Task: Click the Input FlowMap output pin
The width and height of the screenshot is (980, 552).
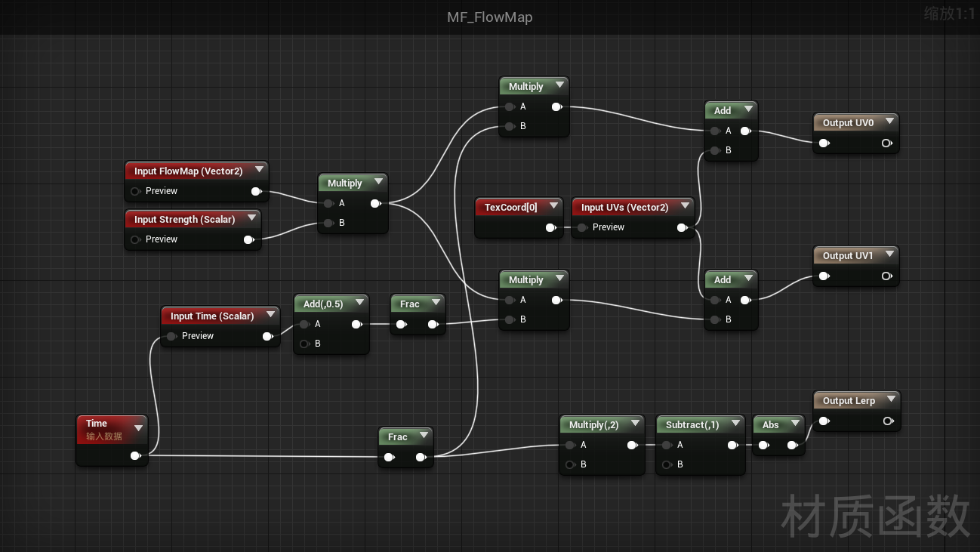Action: (257, 191)
